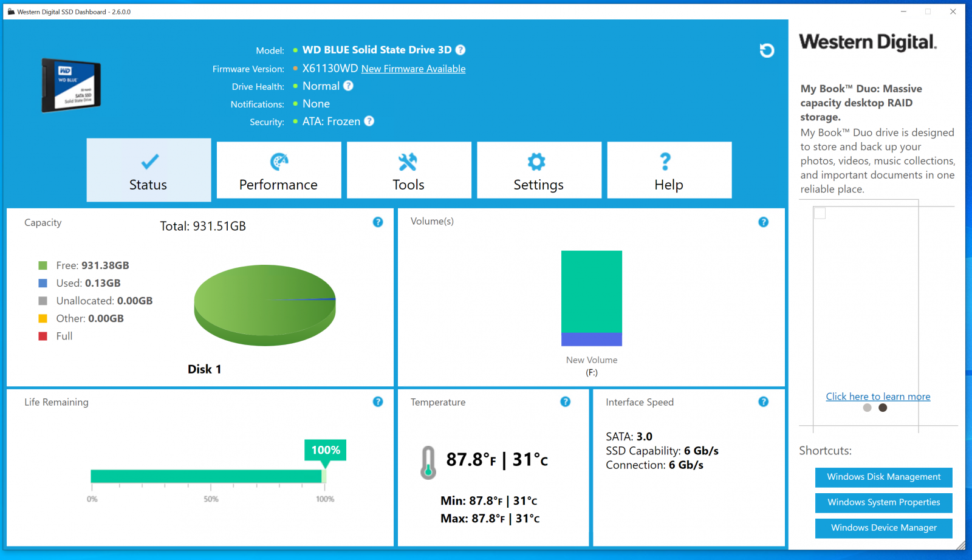Open Windows Device Manager shortcut
Viewport: 972px width, 560px height.
pos(883,528)
